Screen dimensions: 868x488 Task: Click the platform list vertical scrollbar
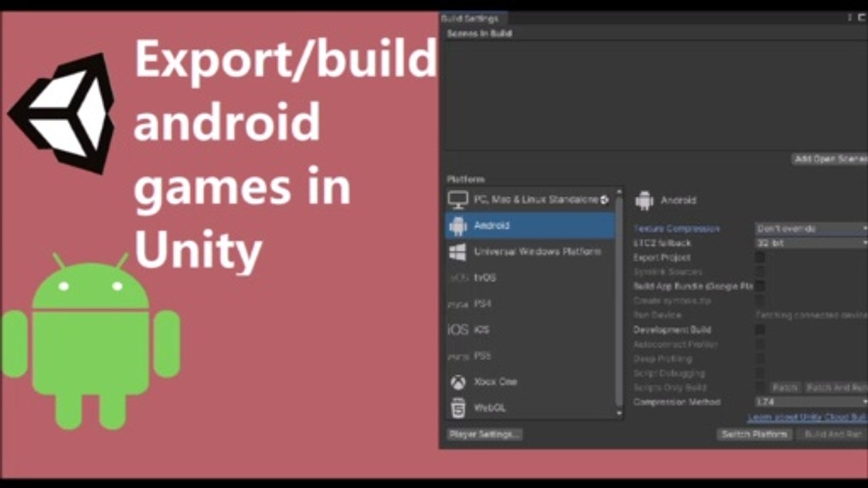pos(618,303)
